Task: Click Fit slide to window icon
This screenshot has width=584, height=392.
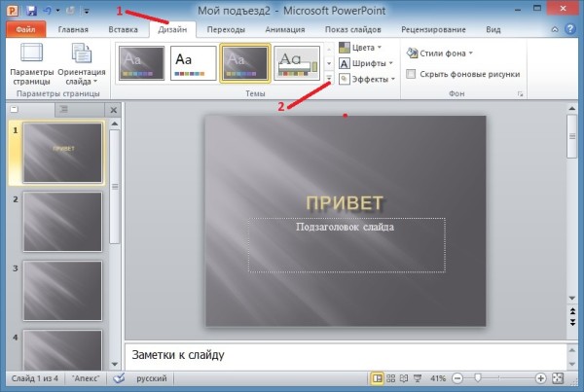Action: point(558,378)
